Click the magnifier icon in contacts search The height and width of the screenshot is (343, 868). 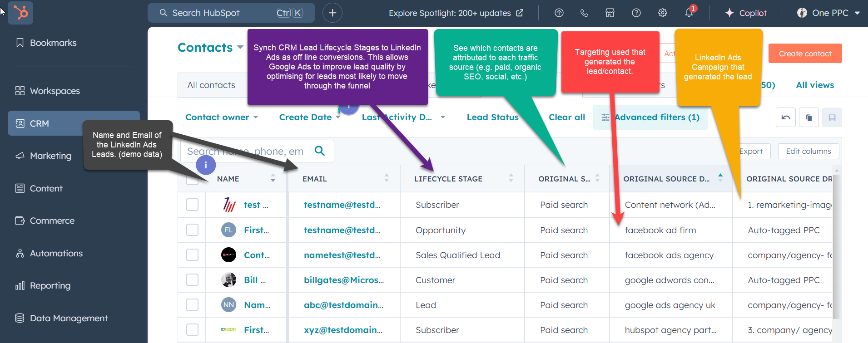click(x=320, y=151)
